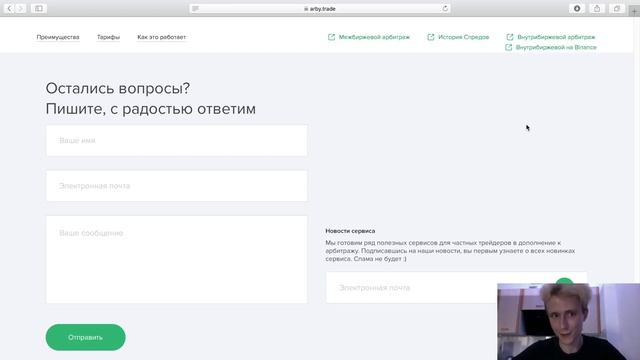The height and width of the screenshot is (360, 640).
Task: Toggle the Safari sidebar button
Action: (x=38, y=8)
